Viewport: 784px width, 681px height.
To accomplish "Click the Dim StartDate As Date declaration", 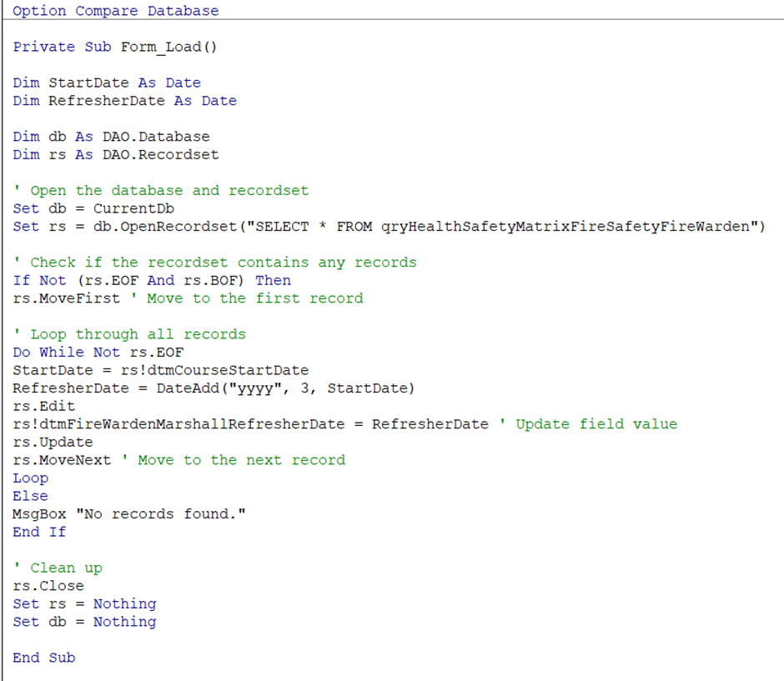I will 107,83.
